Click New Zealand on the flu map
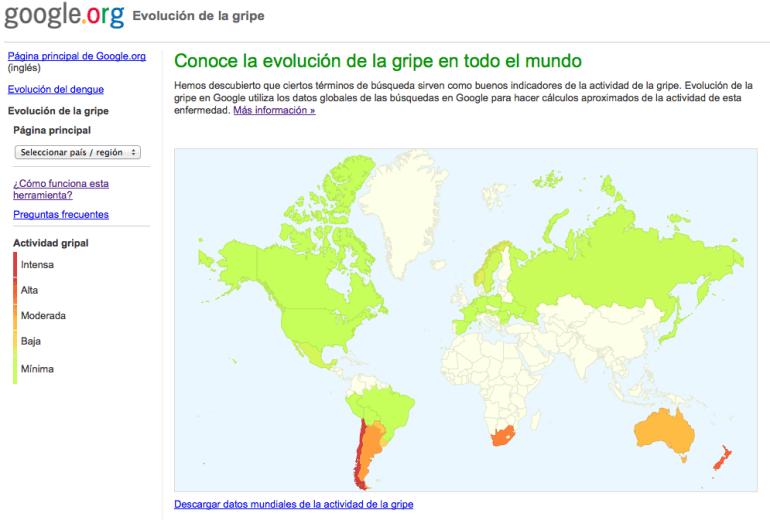 [x=722, y=459]
